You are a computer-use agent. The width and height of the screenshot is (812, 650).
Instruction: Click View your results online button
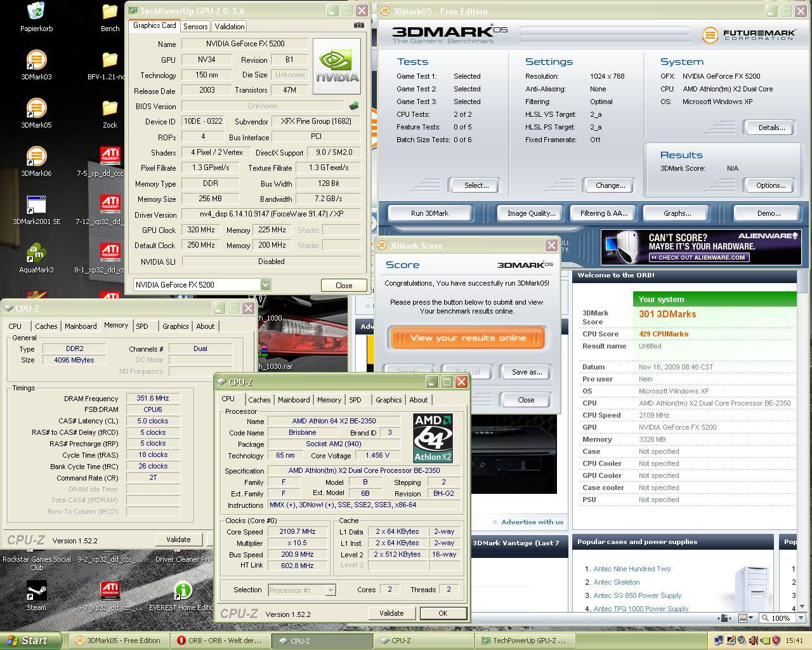point(468,338)
